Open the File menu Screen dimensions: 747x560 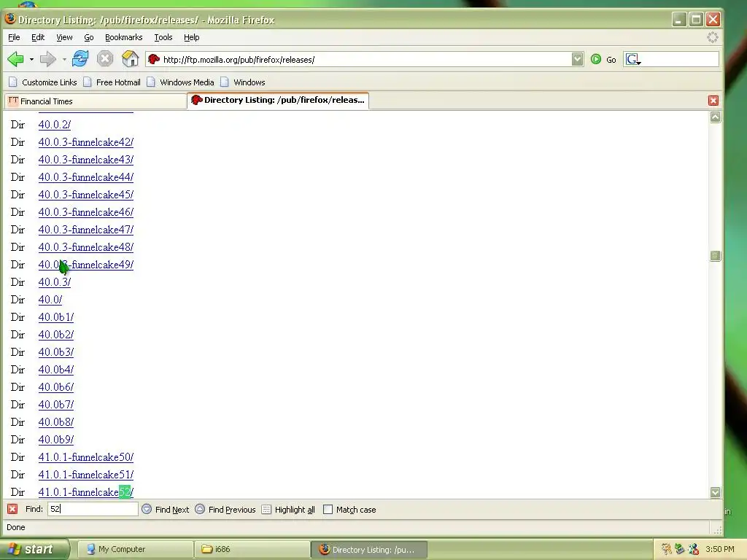point(14,37)
